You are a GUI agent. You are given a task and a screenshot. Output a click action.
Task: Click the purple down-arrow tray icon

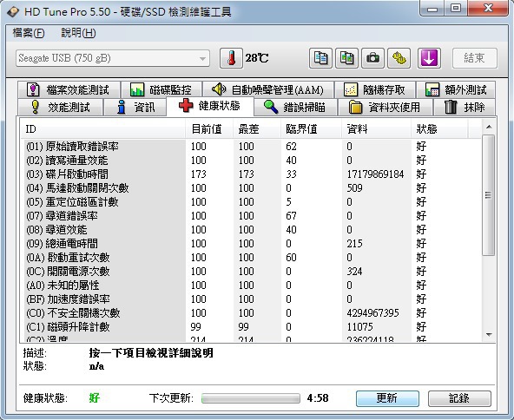coord(429,58)
